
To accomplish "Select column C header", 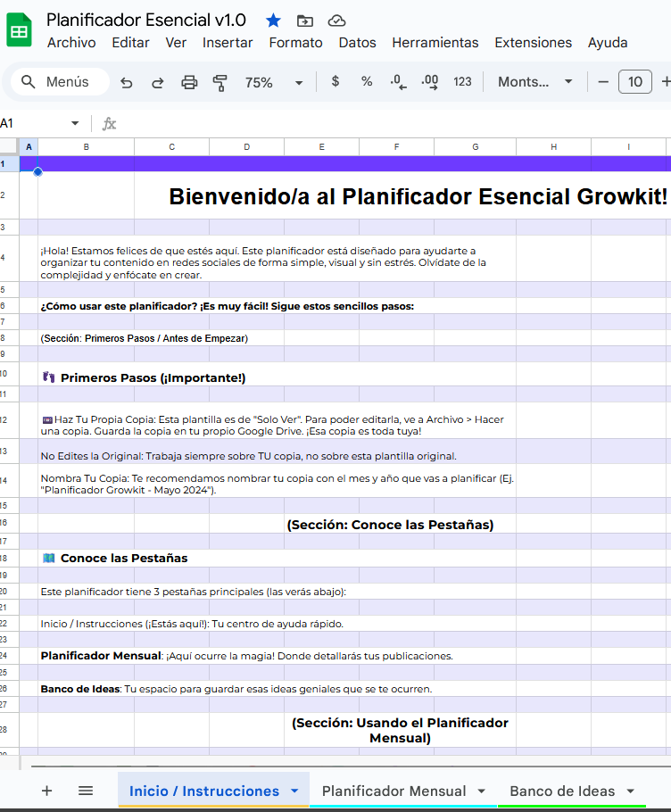I will (172, 147).
